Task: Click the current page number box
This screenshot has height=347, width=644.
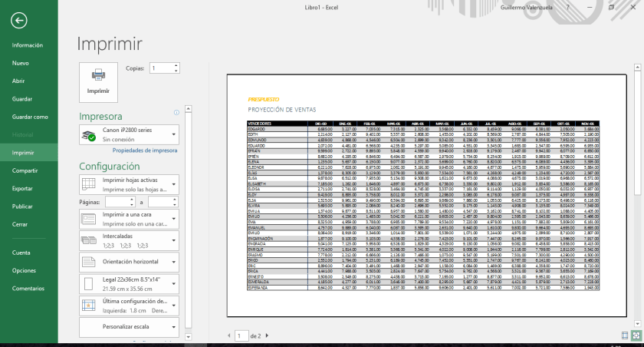Action: pyautogui.click(x=242, y=335)
